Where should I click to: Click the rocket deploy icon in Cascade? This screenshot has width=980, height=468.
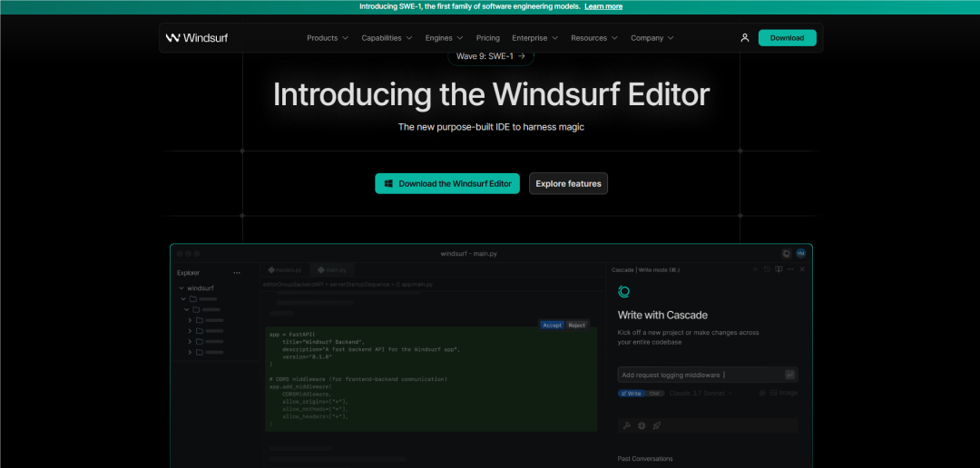(x=656, y=425)
